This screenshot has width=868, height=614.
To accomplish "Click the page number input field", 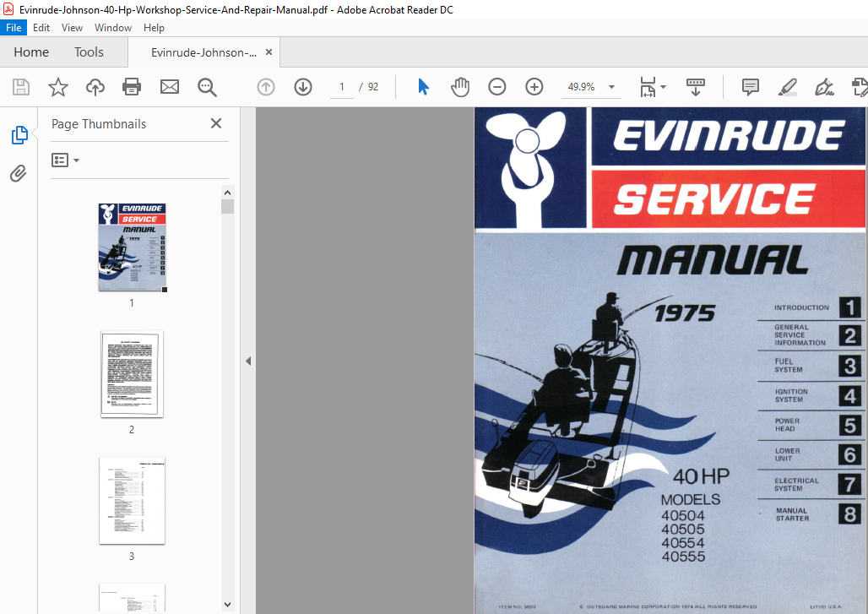I will (x=342, y=87).
